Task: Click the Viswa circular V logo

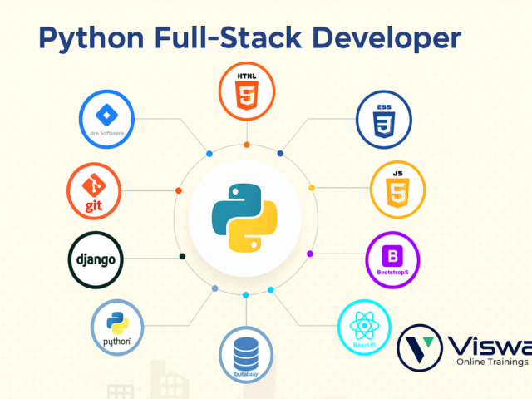Action: coord(420,347)
